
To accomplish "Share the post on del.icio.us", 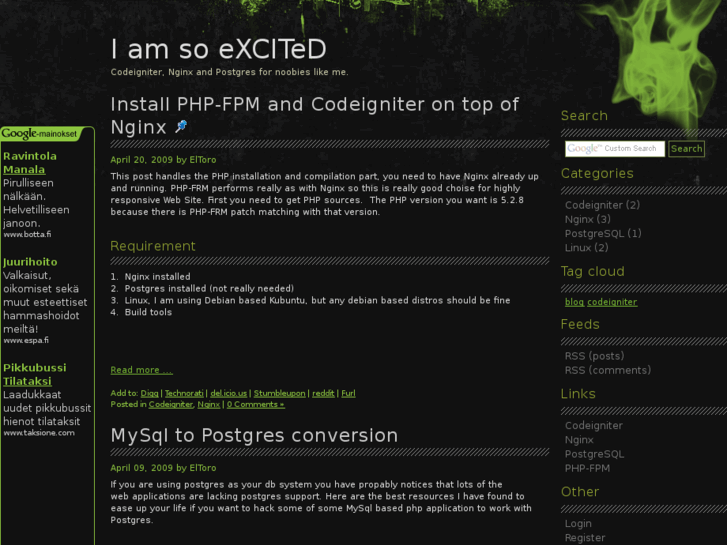I will 229,393.
